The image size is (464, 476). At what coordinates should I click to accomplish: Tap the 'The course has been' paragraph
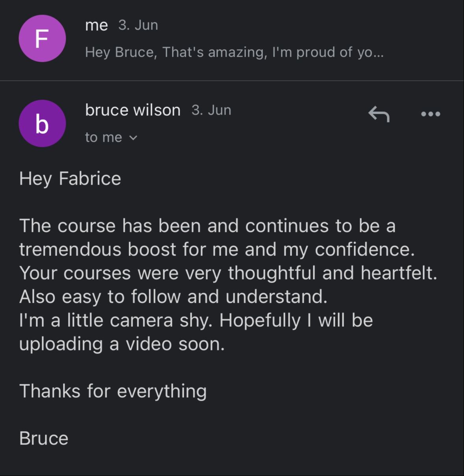[217, 237]
